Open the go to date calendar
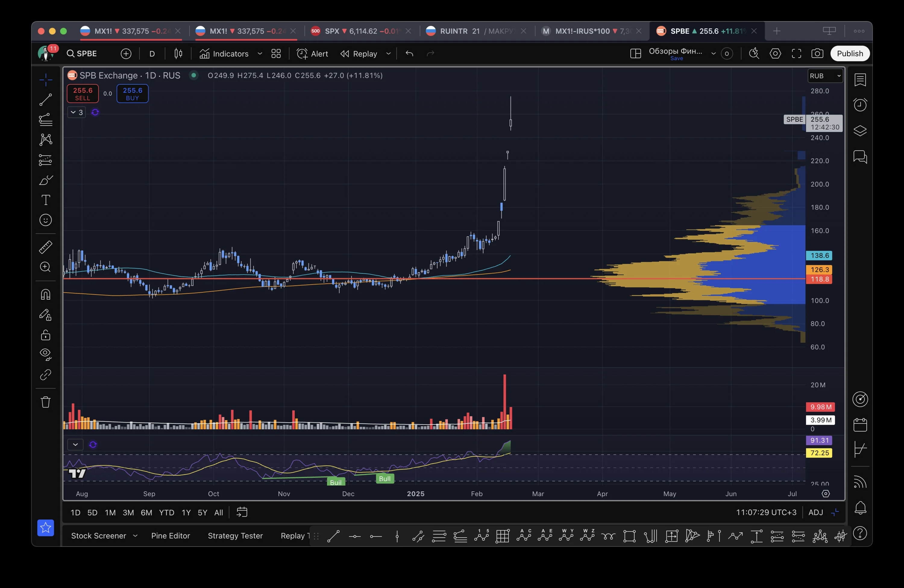904x588 pixels. point(242,512)
